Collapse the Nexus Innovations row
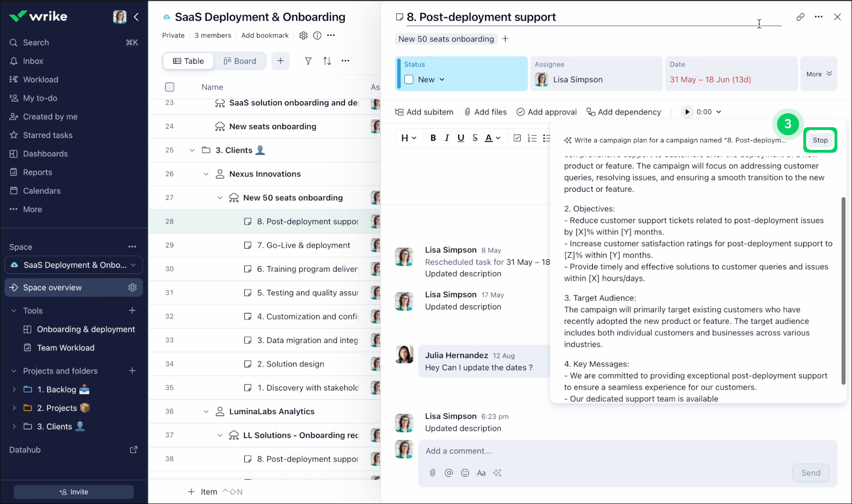 point(206,174)
